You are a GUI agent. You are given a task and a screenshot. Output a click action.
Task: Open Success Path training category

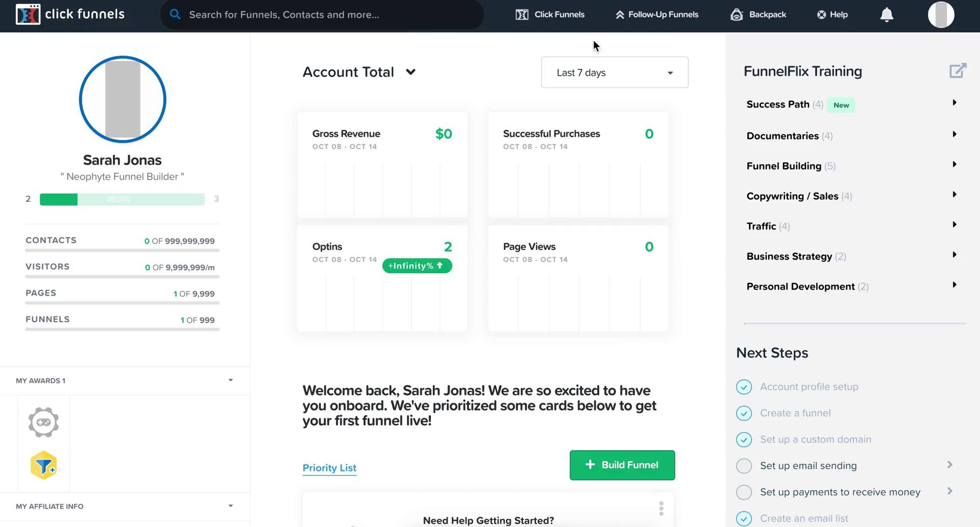click(778, 104)
